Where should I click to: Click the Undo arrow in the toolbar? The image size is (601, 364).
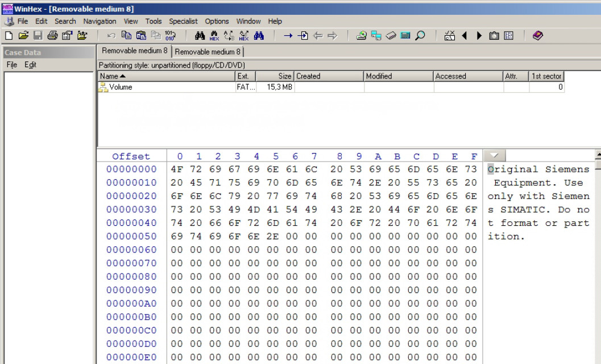point(111,36)
